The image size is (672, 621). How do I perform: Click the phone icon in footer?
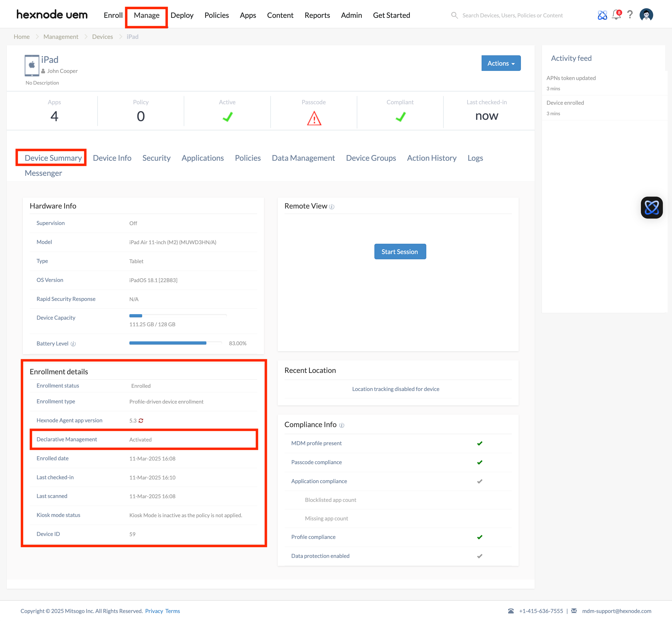click(x=511, y=611)
